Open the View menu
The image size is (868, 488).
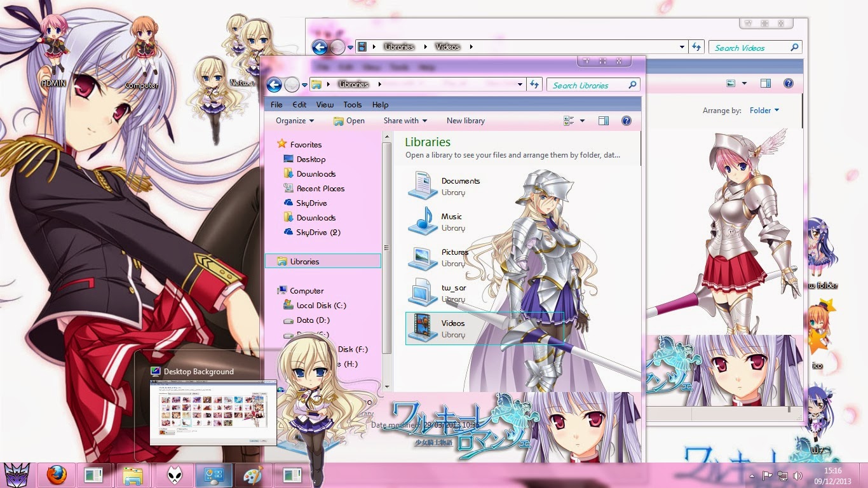click(325, 105)
